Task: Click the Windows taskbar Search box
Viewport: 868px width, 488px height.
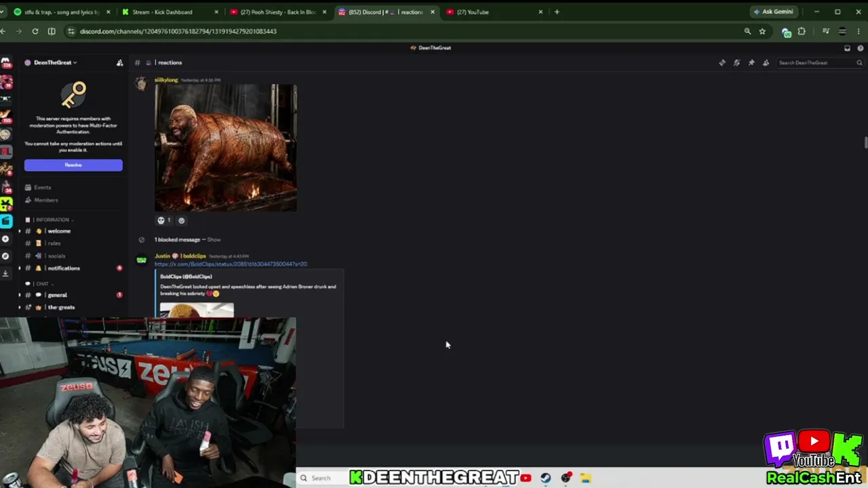Action: click(x=323, y=478)
